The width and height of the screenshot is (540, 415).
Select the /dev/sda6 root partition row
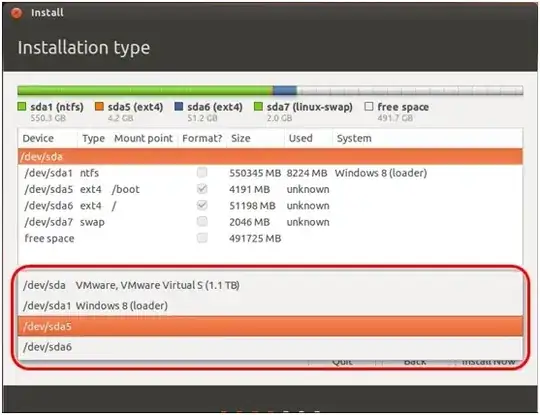coord(270,206)
